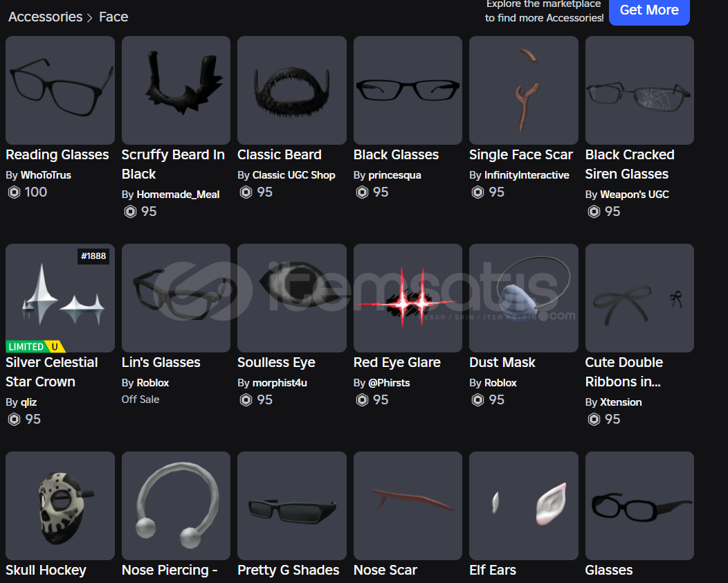Click the LIMITED U badge on Silver Celestial Star Crown

pyautogui.click(x=36, y=347)
